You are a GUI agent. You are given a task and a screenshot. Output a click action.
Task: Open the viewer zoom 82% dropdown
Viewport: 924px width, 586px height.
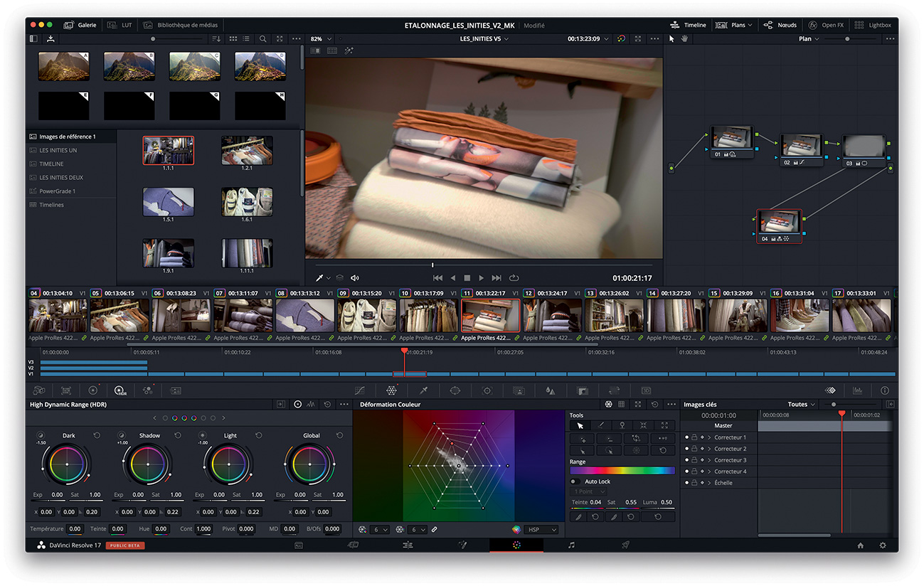point(321,39)
